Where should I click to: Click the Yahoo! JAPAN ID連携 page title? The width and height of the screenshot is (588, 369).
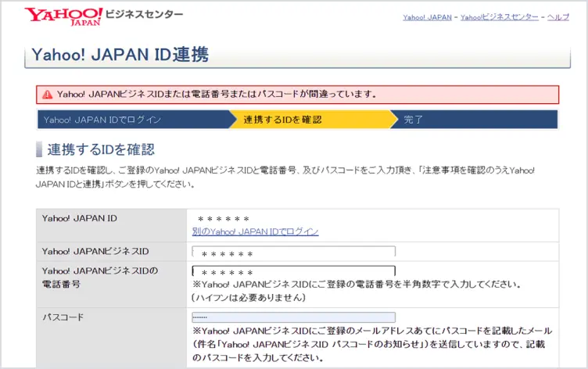point(120,55)
